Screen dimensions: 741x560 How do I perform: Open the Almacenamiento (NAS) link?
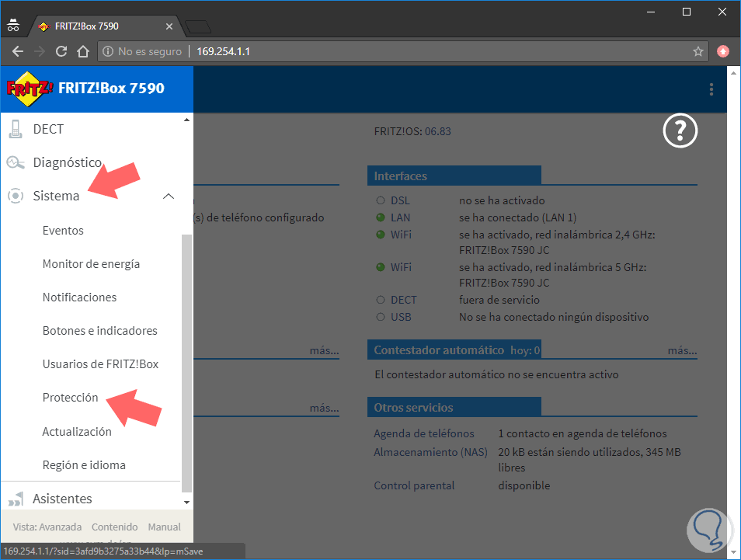tap(430, 452)
